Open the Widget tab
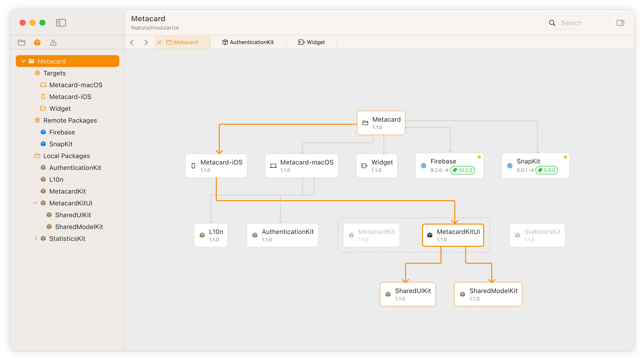 coord(312,42)
